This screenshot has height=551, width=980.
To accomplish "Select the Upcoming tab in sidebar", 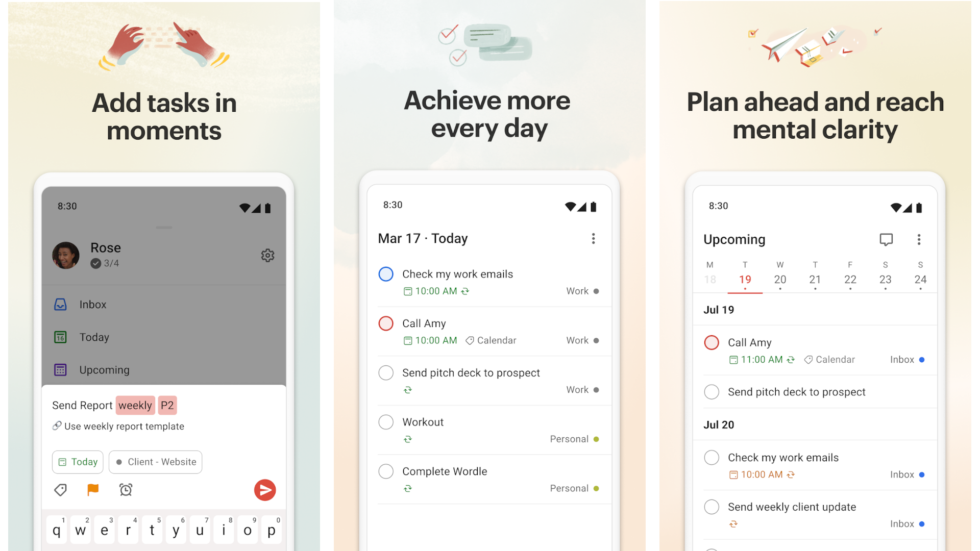I will (104, 368).
